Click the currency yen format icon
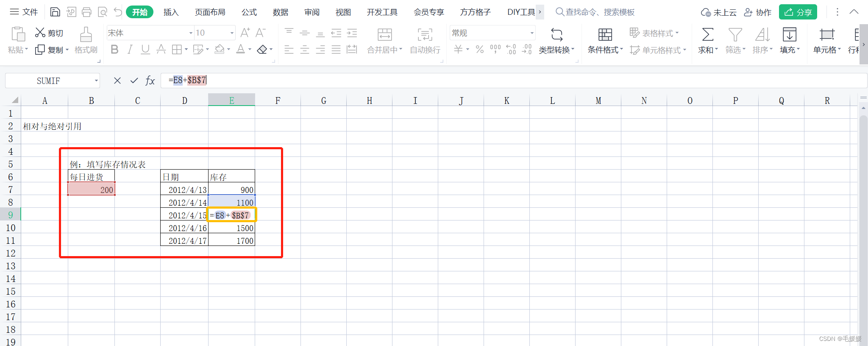The image size is (868, 346). [458, 50]
